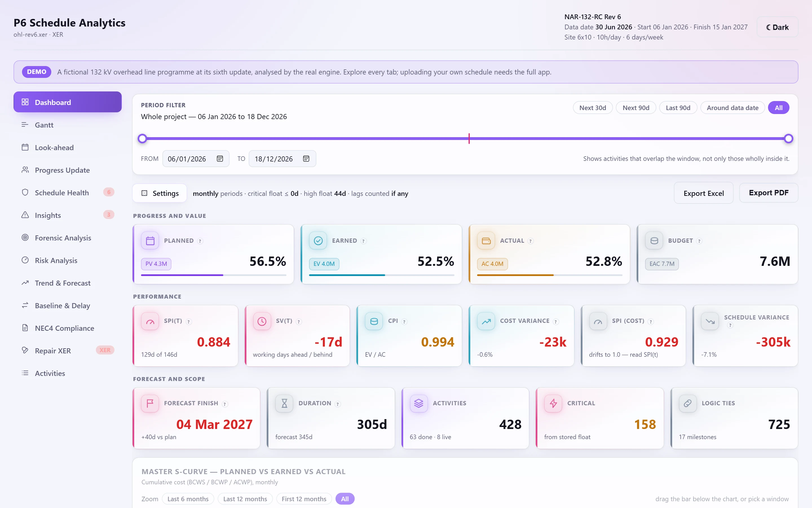Click the Activities layers icon
Screen dimensions: 812x508
[x=419, y=403]
